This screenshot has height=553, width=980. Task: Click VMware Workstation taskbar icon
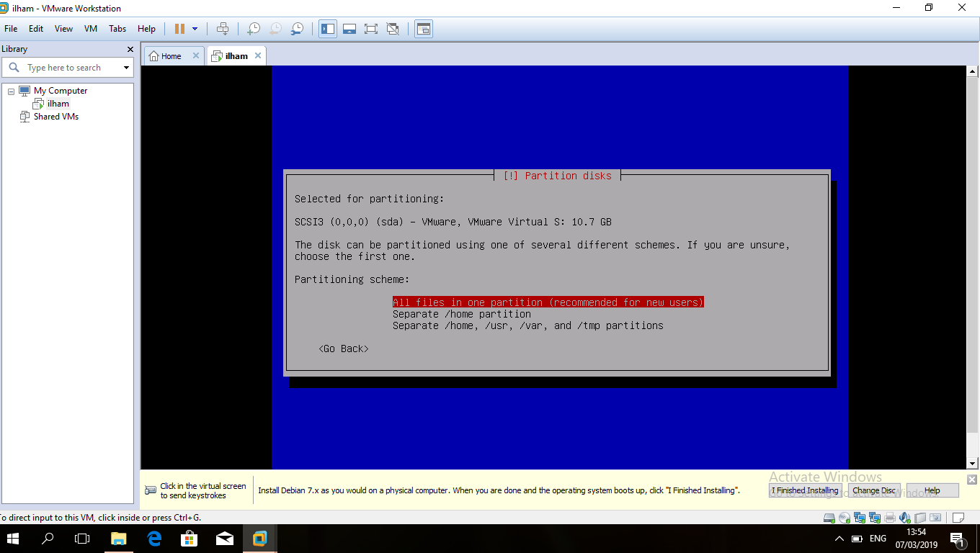click(x=259, y=539)
